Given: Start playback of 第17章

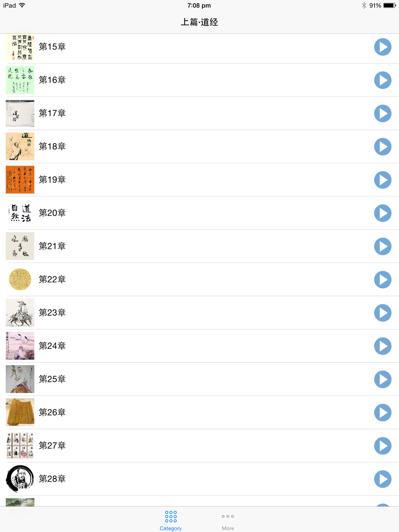Looking at the screenshot, I should [x=382, y=113].
